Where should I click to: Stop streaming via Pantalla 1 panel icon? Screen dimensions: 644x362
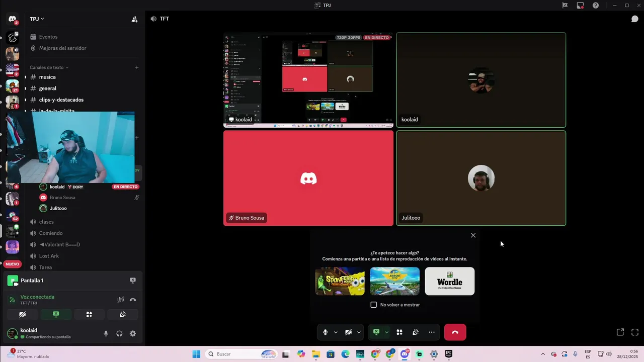[x=133, y=281]
